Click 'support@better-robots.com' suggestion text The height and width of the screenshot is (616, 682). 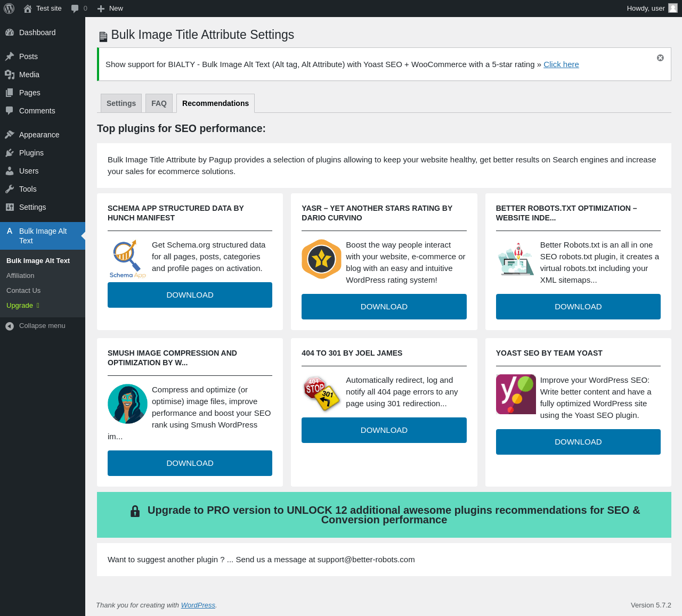tap(366, 560)
